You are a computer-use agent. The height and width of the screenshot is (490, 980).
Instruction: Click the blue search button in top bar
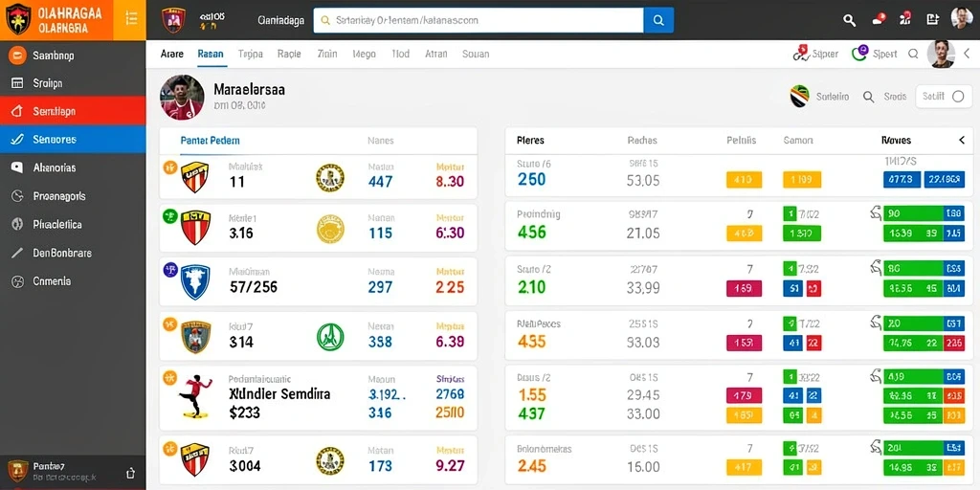tap(658, 20)
